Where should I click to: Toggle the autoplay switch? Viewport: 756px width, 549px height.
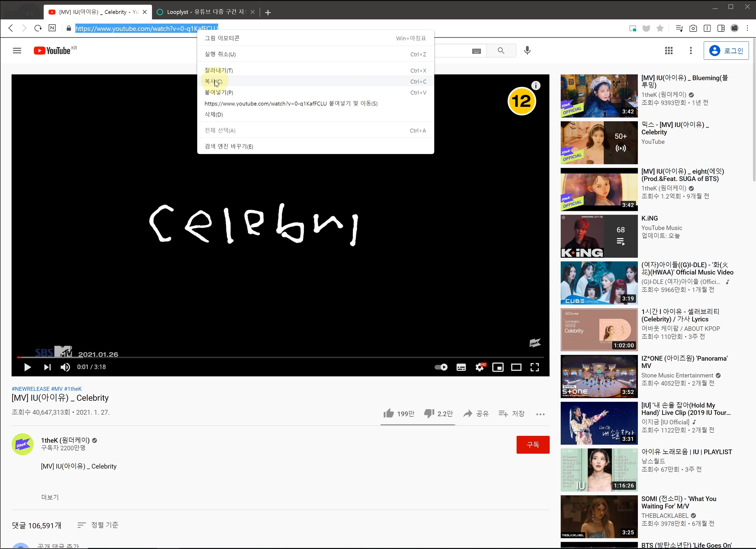pos(441,367)
